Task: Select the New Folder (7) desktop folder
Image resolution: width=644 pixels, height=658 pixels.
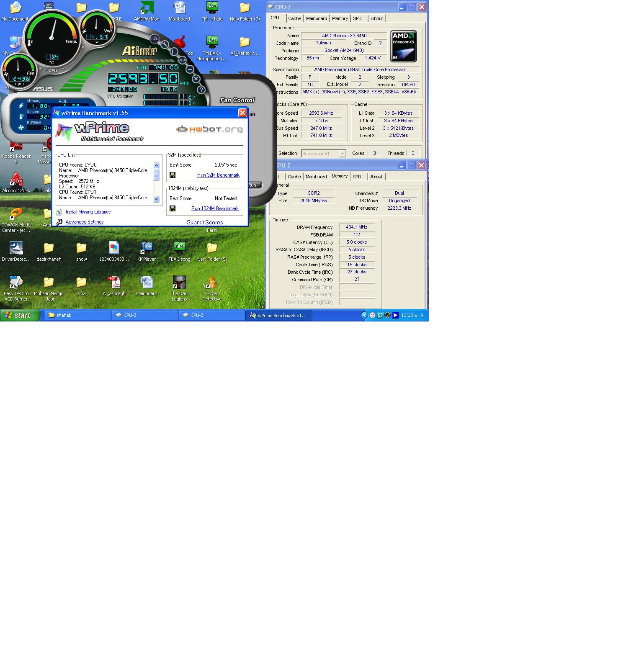Action: pyautogui.click(x=245, y=11)
